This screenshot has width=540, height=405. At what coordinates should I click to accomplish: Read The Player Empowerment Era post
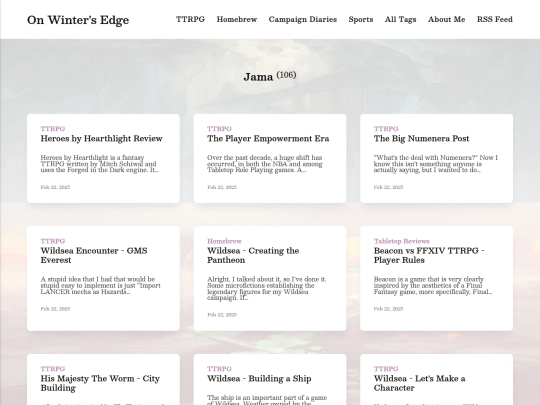[268, 138]
